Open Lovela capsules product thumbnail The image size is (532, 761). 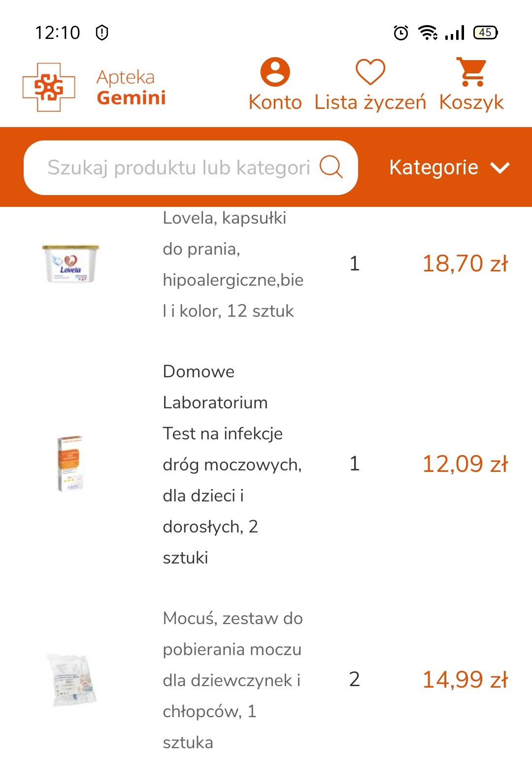pyautogui.click(x=70, y=264)
